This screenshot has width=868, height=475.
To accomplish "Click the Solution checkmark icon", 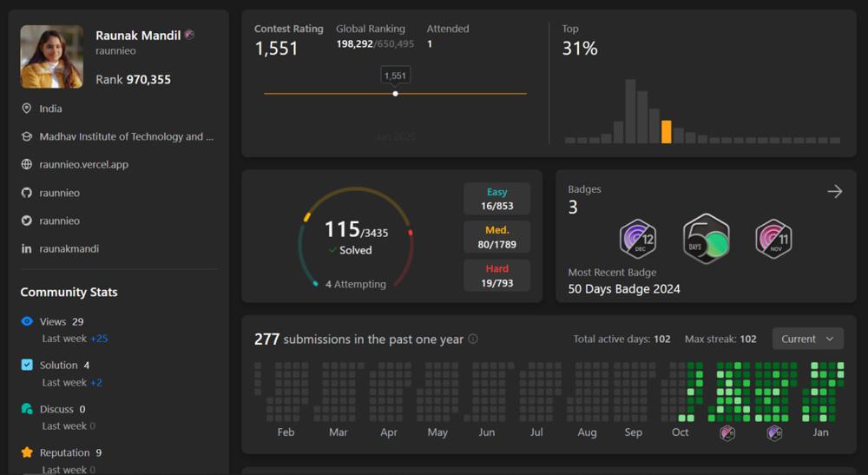I will [x=27, y=365].
